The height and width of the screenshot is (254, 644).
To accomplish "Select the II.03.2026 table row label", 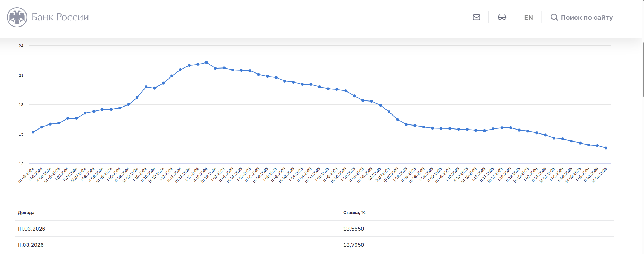I will [x=31, y=245].
